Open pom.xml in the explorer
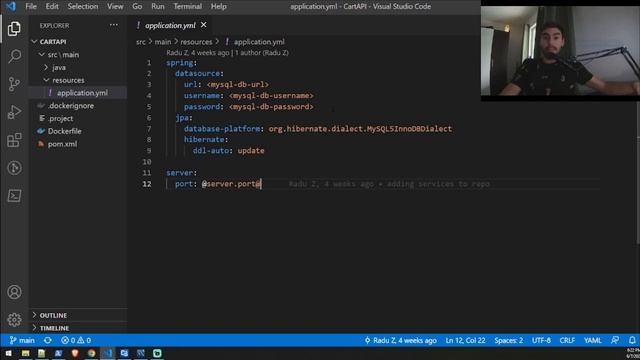Image resolution: width=640 pixels, height=360 pixels. point(78,144)
